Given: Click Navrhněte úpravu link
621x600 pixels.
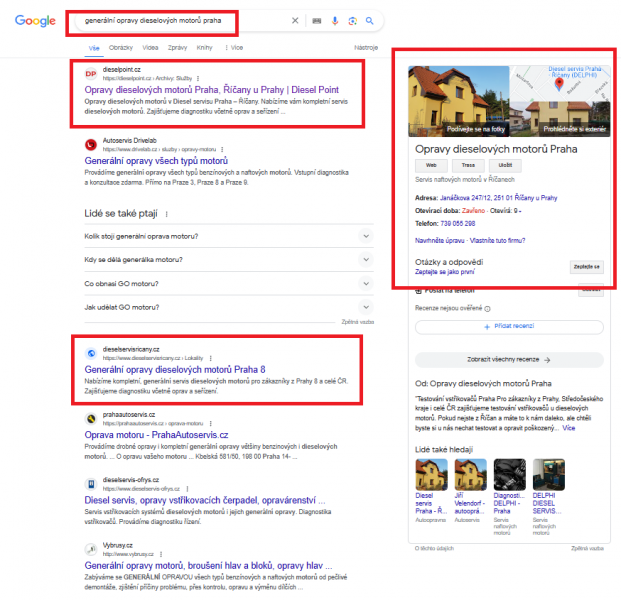Looking at the screenshot, I should (x=439, y=240).
